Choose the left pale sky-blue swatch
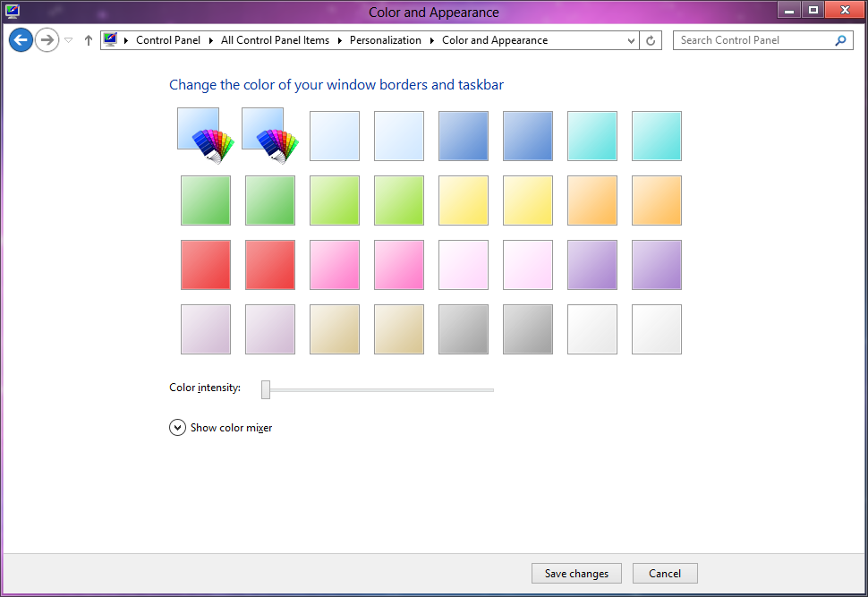 pyautogui.click(x=335, y=136)
